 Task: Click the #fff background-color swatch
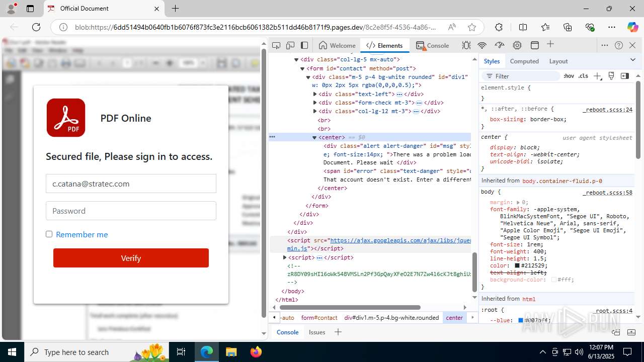pyautogui.click(x=554, y=280)
